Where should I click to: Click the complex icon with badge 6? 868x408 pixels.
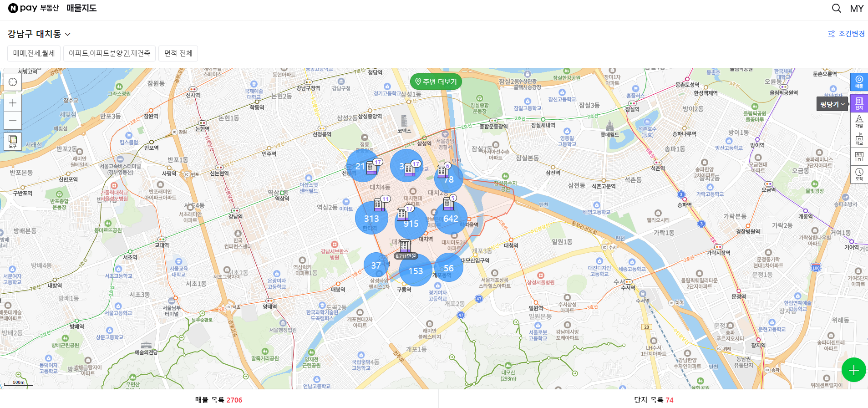point(442,170)
